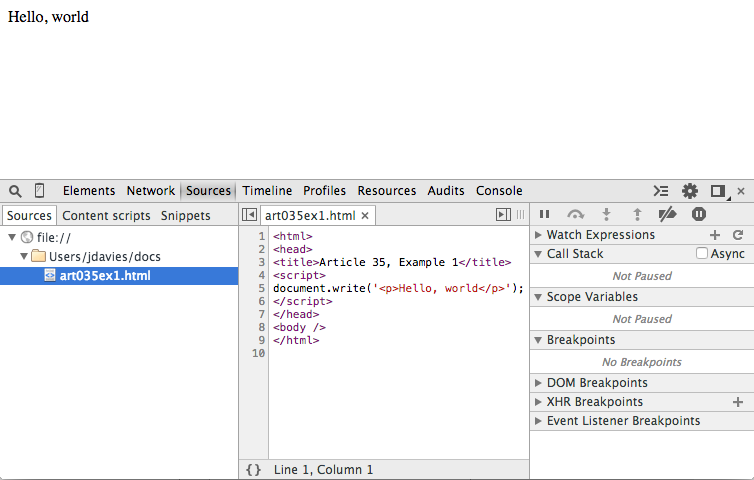
Task: Refresh watch expressions
Action: tap(738, 235)
